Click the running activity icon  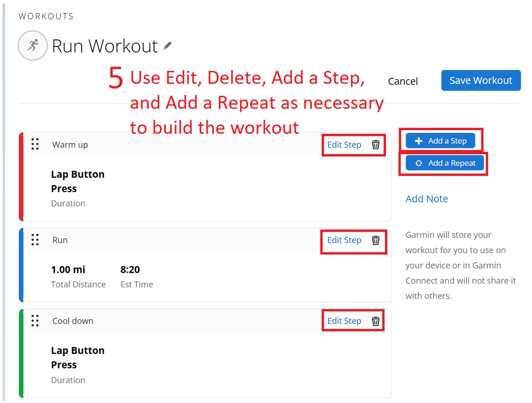[33, 45]
